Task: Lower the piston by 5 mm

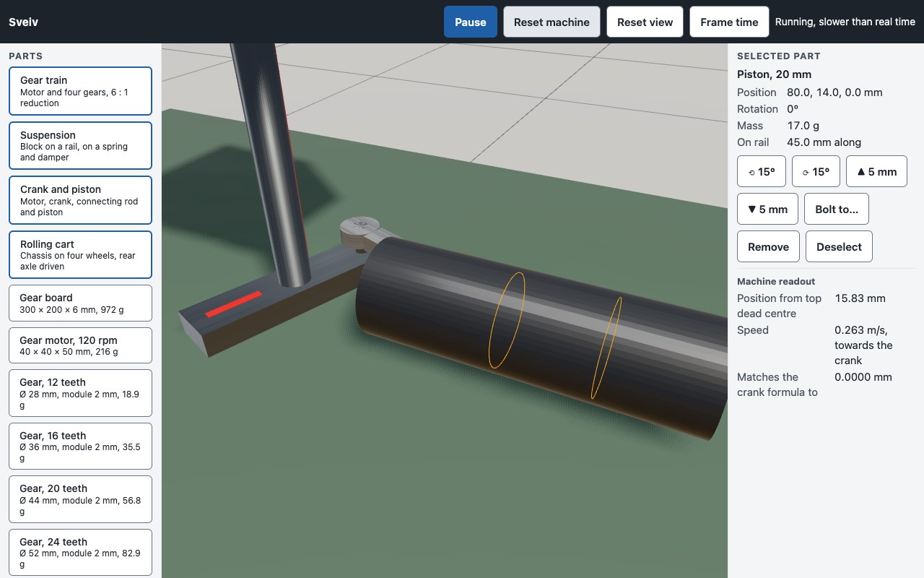Action: (767, 209)
